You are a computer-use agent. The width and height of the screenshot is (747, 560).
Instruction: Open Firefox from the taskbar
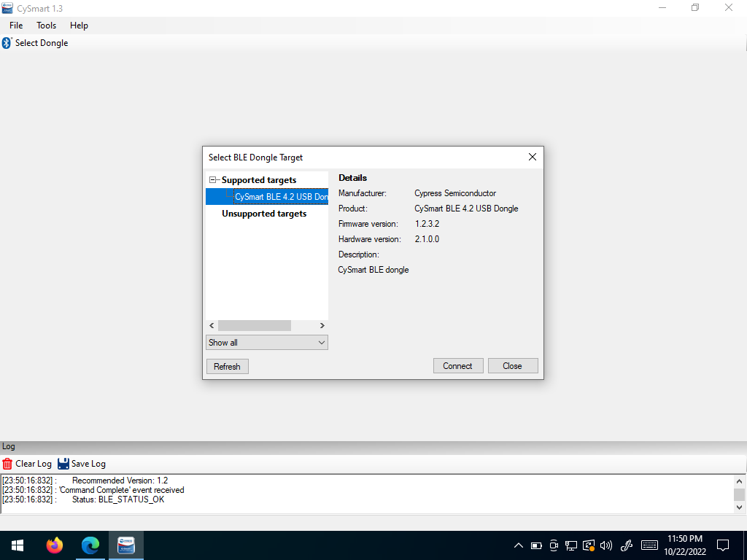click(54, 545)
